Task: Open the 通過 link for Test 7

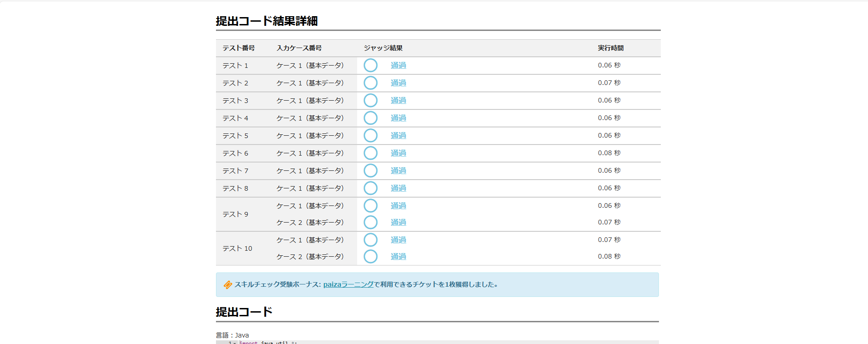Action: (398, 171)
